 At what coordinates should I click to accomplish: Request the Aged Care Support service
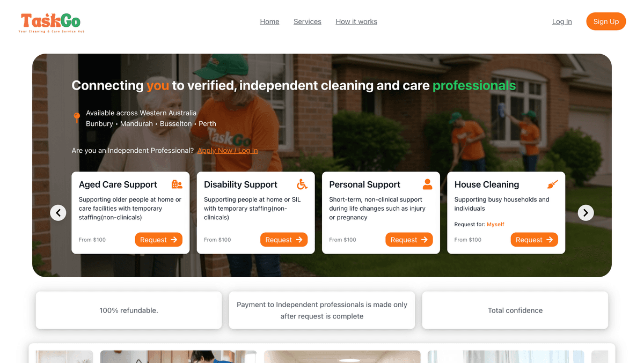[x=159, y=240]
